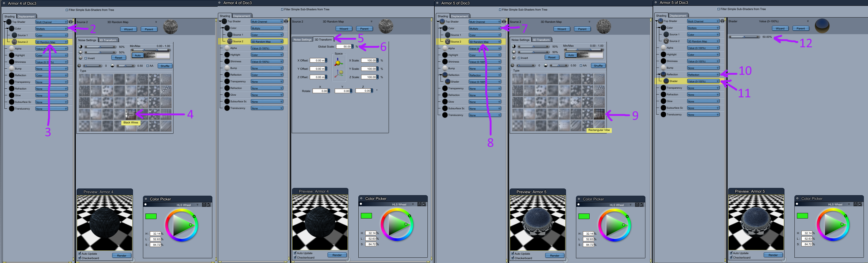Tick Filter Simple Sub-Shaders in Armor 5 Reflection window
The image size is (868, 263).
point(718,9)
